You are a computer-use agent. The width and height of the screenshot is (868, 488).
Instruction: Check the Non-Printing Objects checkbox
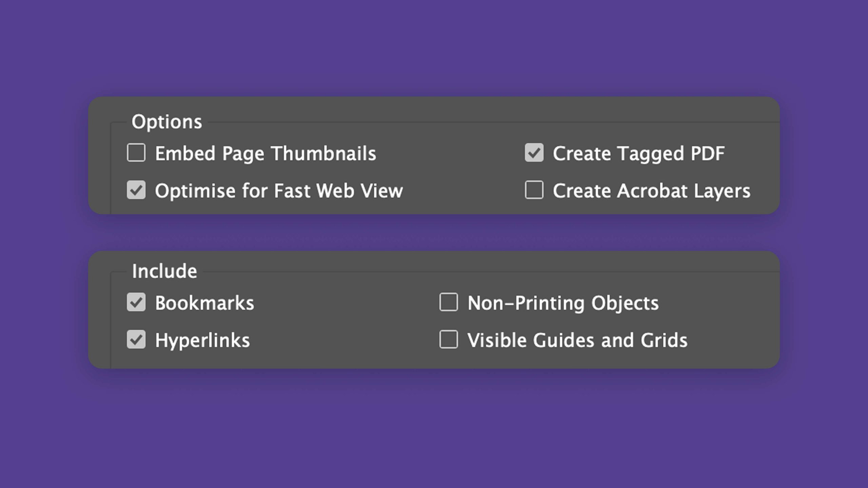449,302
